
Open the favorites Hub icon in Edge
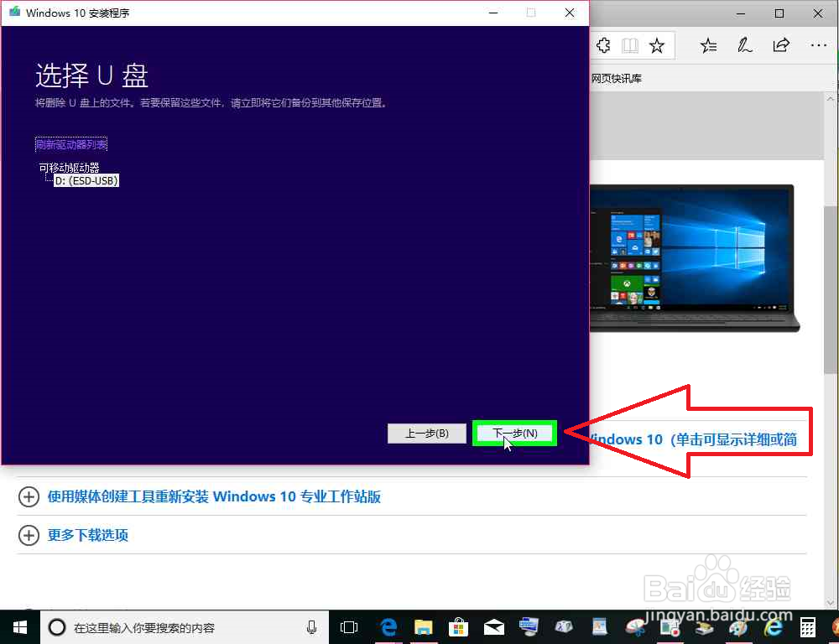tap(707, 45)
